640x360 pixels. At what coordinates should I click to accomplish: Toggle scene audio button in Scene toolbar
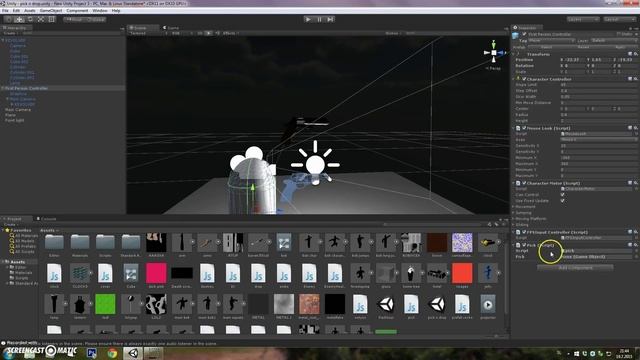pyautogui.click(x=217, y=33)
